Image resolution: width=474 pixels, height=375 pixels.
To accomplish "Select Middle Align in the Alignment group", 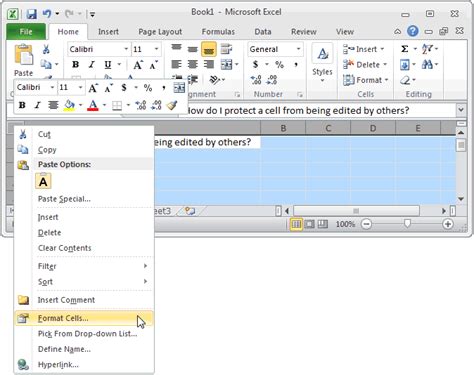I will [193, 49].
